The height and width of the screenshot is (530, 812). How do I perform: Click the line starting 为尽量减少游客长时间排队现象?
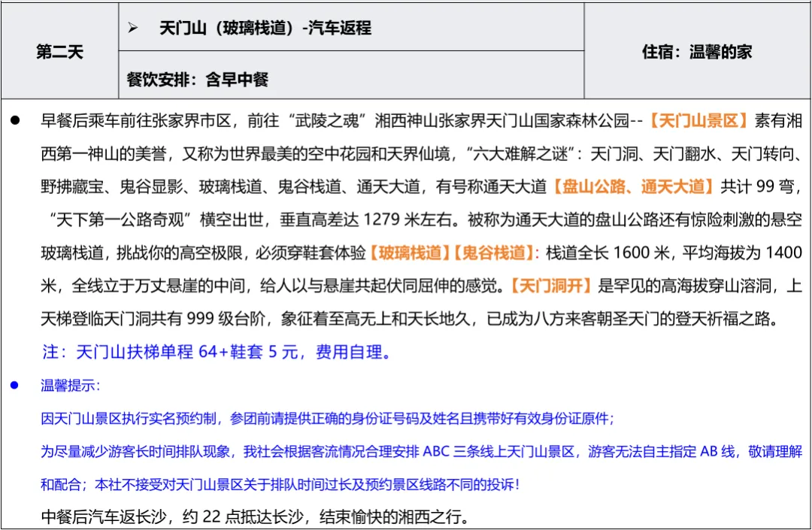421,451
